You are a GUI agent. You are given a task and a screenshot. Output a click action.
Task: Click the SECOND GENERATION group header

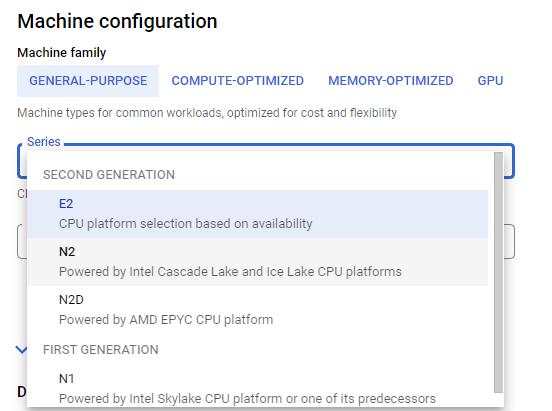[x=109, y=175]
